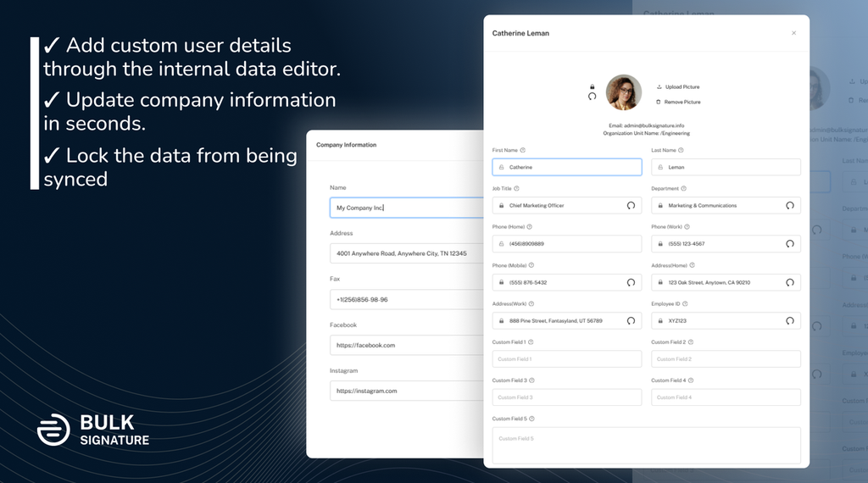Click the empty Custom Field 3 input
The image size is (868, 483).
(x=567, y=397)
